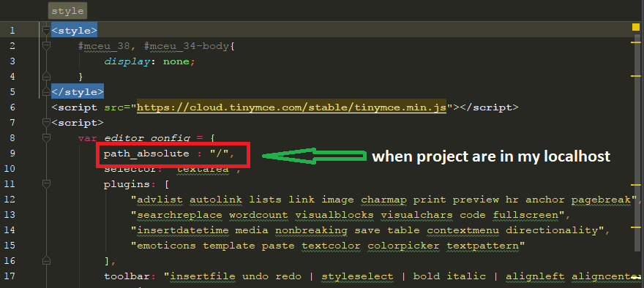Click the 'path_absolute' property name
The height and width of the screenshot is (288, 644).
click(x=146, y=154)
